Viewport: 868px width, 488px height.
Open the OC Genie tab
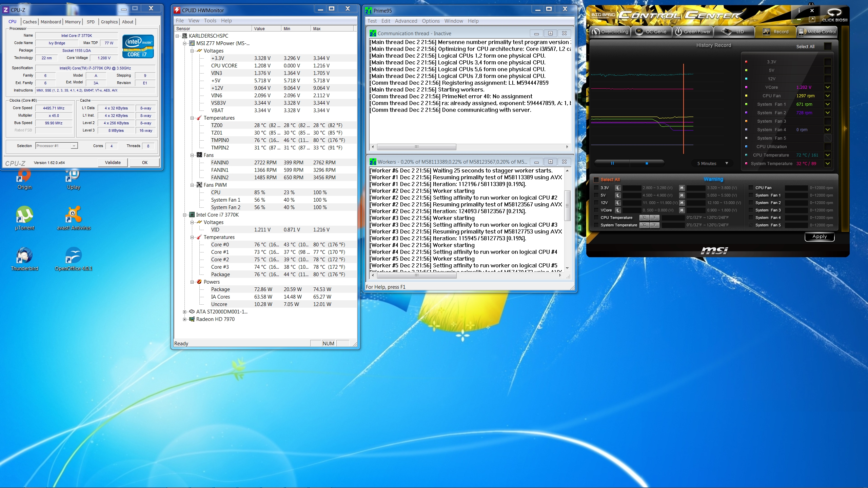(651, 32)
